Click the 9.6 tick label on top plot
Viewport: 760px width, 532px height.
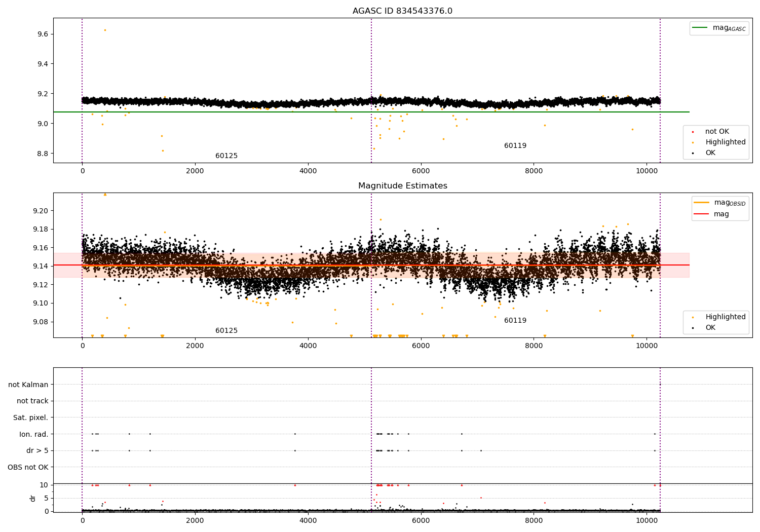pos(42,34)
